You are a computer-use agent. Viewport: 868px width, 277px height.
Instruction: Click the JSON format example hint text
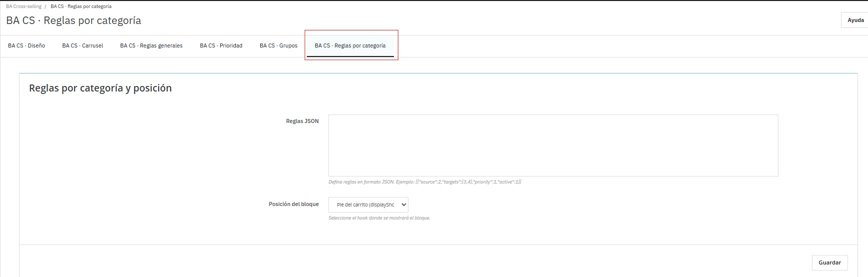pos(424,182)
